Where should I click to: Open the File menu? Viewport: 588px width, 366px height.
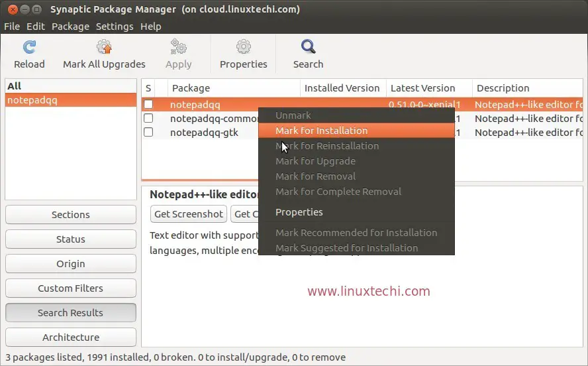12,27
